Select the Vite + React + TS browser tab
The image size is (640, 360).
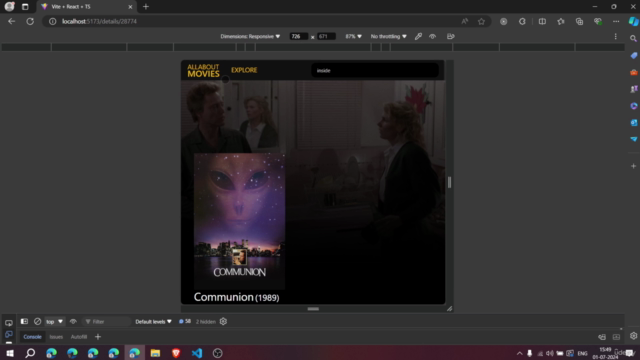pyautogui.click(x=86, y=7)
